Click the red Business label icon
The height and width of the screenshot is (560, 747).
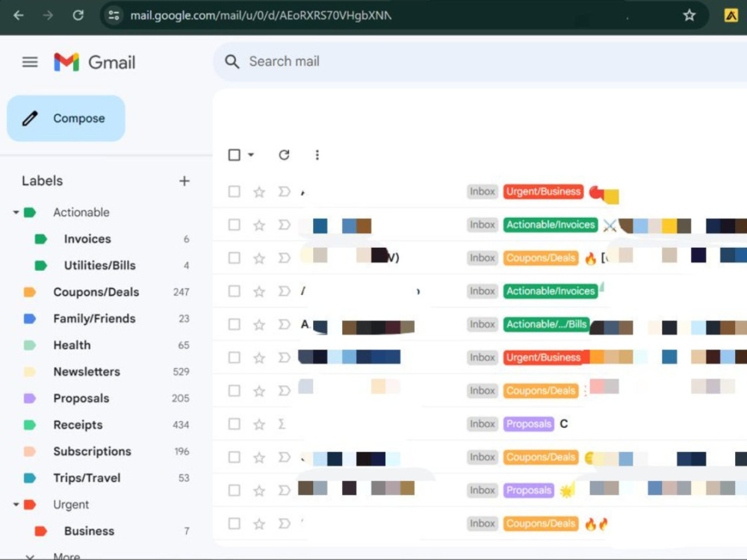coord(41,531)
